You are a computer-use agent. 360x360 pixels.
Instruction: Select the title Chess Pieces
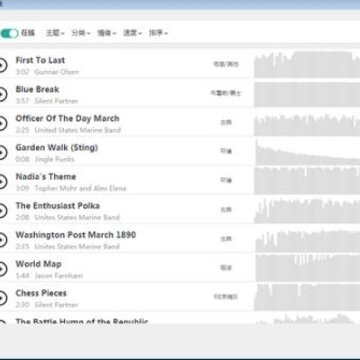tap(41, 293)
